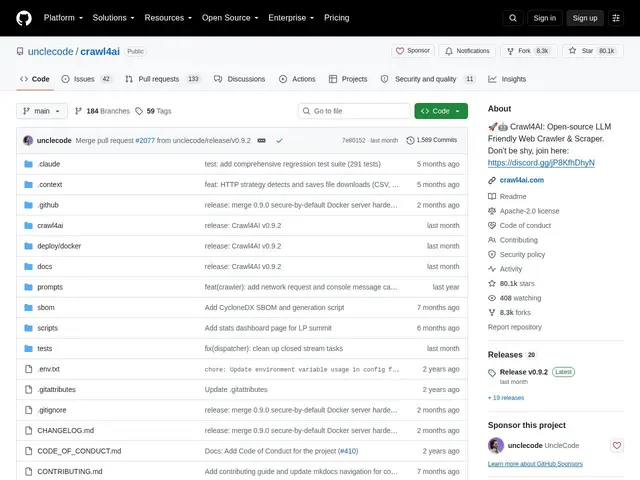Open the .gitattributes file

click(56, 390)
